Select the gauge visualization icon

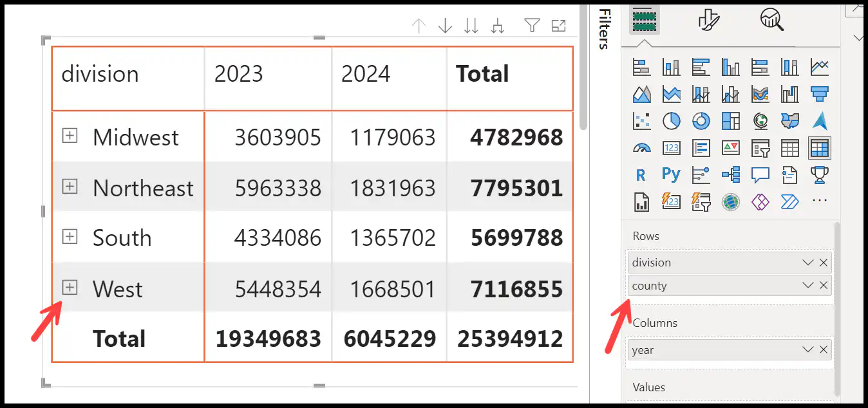pos(641,148)
